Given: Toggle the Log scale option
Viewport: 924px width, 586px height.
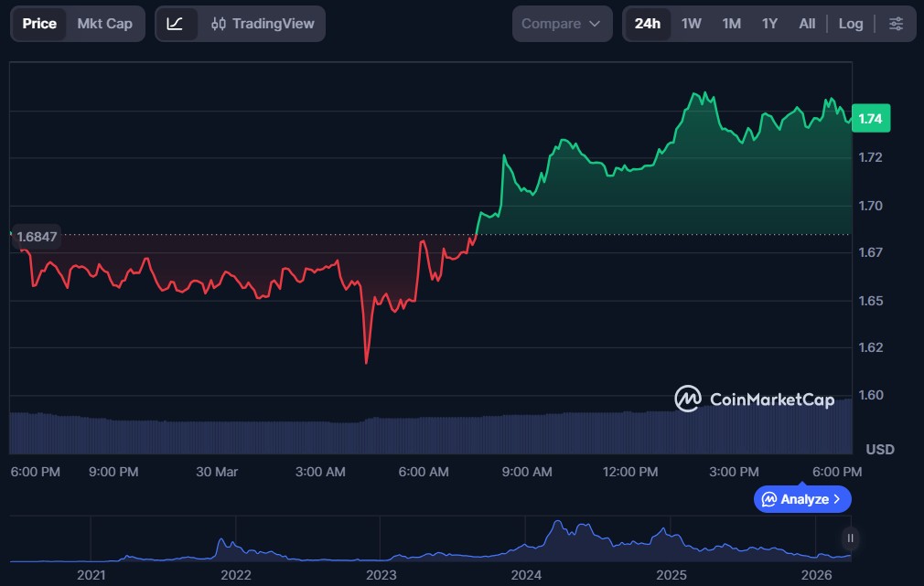Looking at the screenshot, I should click(x=850, y=24).
